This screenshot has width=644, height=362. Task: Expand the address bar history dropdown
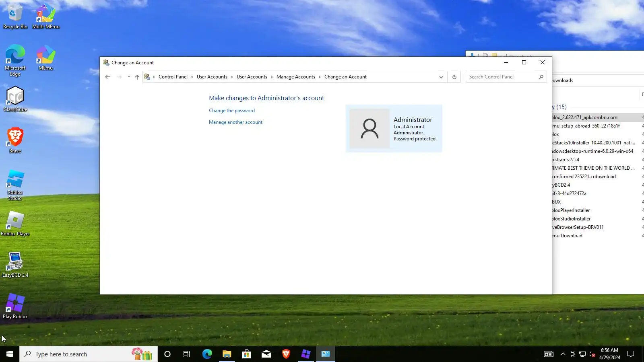click(x=441, y=77)
